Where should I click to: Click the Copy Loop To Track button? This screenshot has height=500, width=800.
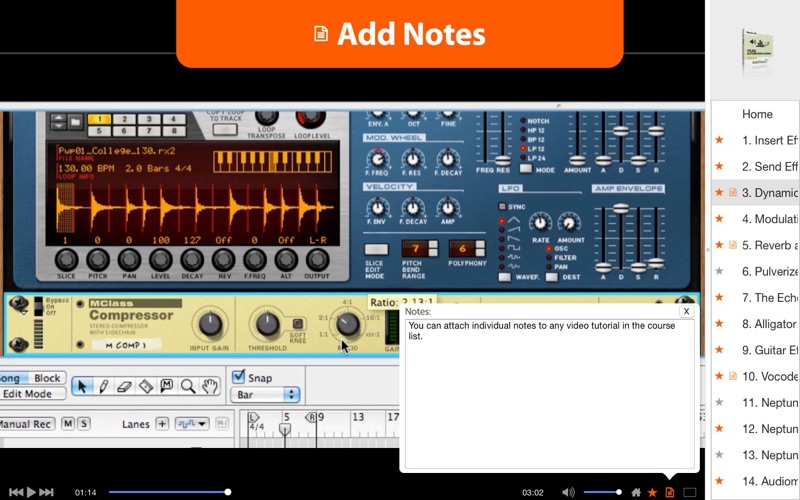225,130
